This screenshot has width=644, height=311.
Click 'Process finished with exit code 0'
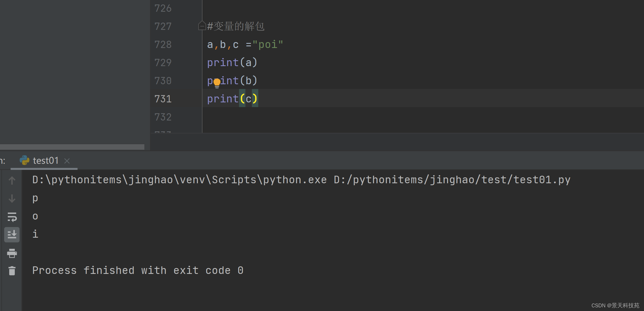point(138,271)
